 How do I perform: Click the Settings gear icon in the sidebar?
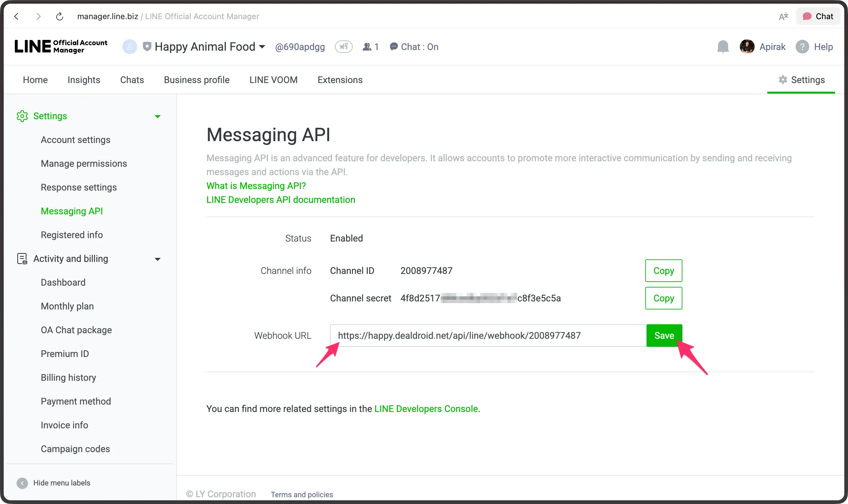pyautogui.click(x=22, y=116)
